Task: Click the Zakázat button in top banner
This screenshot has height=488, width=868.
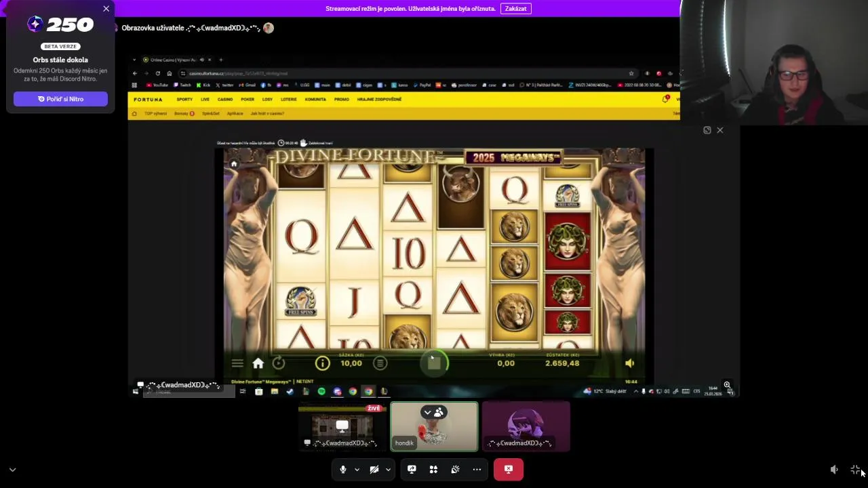Action: [x=515, y=9]
